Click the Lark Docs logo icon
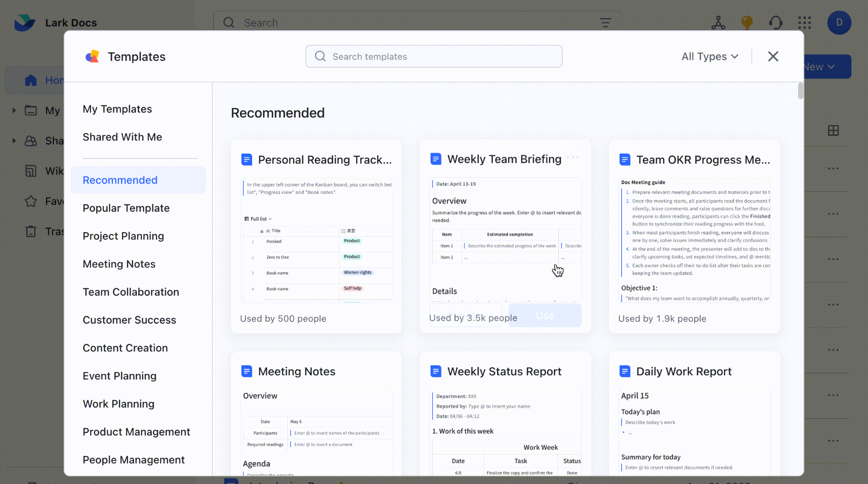The width and height of the screenshot is (868, 484). 24,22
